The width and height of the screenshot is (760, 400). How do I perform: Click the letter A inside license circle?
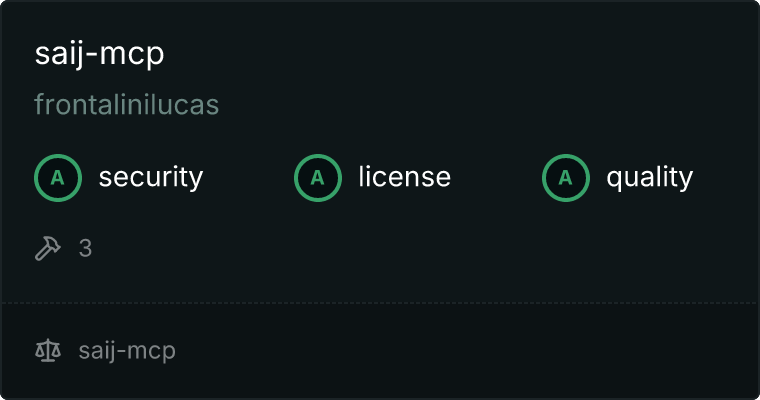317,178
